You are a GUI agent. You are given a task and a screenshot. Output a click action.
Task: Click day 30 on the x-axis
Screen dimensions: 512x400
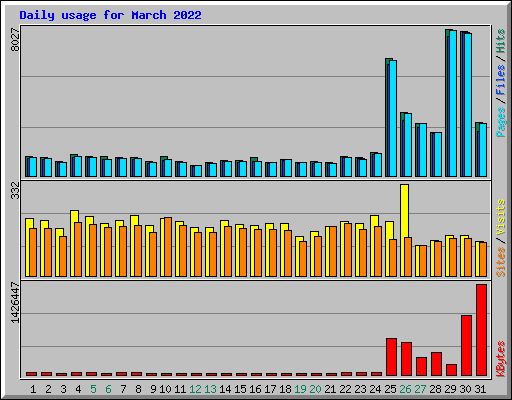[465, 389]
